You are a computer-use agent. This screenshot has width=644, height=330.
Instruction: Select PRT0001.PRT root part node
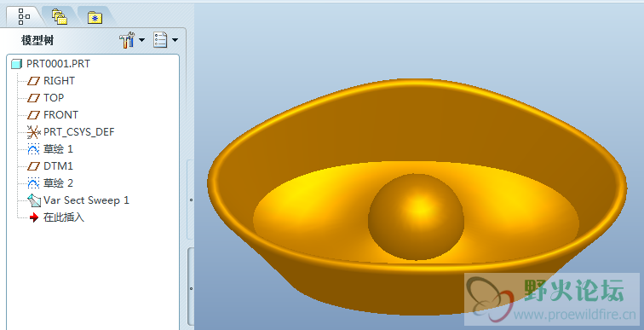[x=58, y=64]
